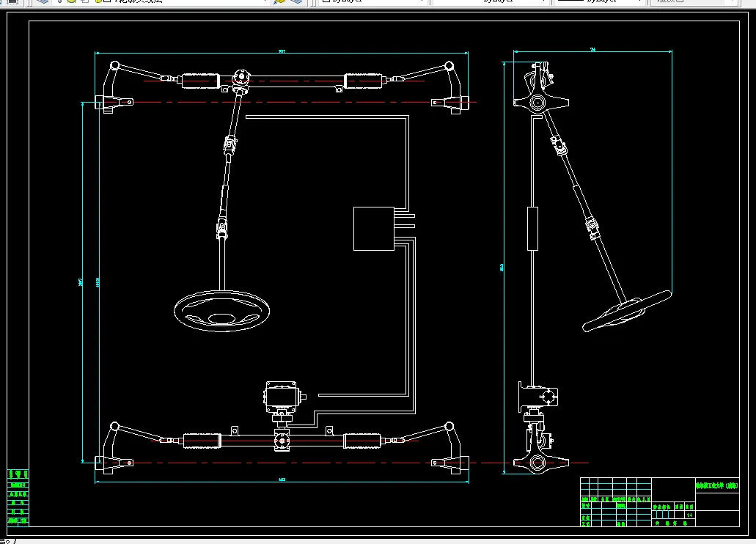Select the motor housing above the lower rack
The width and height of the screenshot is (756, 544).
pyautogui.click(x=282, y=397)
